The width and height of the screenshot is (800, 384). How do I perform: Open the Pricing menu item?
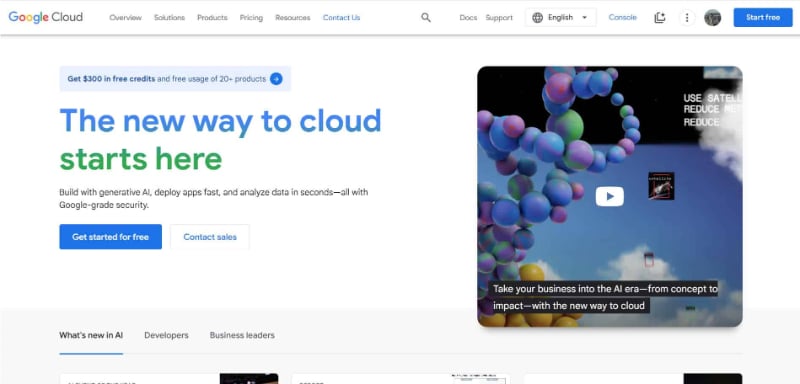click(252, 17)
